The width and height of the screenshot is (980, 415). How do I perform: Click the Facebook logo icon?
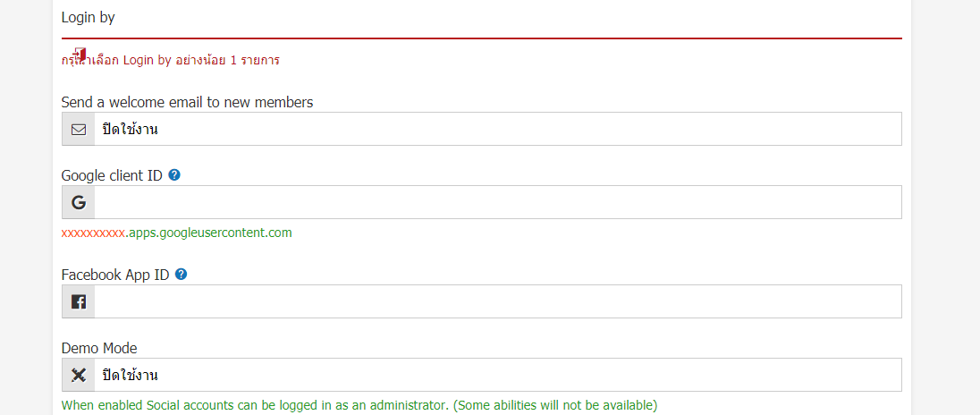pos(79,302)
